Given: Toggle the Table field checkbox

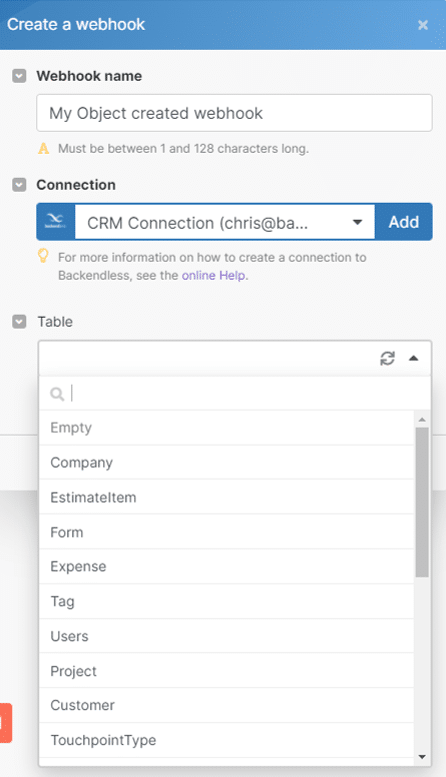Looking at the screenshot, I should click(x=19, y=322).
